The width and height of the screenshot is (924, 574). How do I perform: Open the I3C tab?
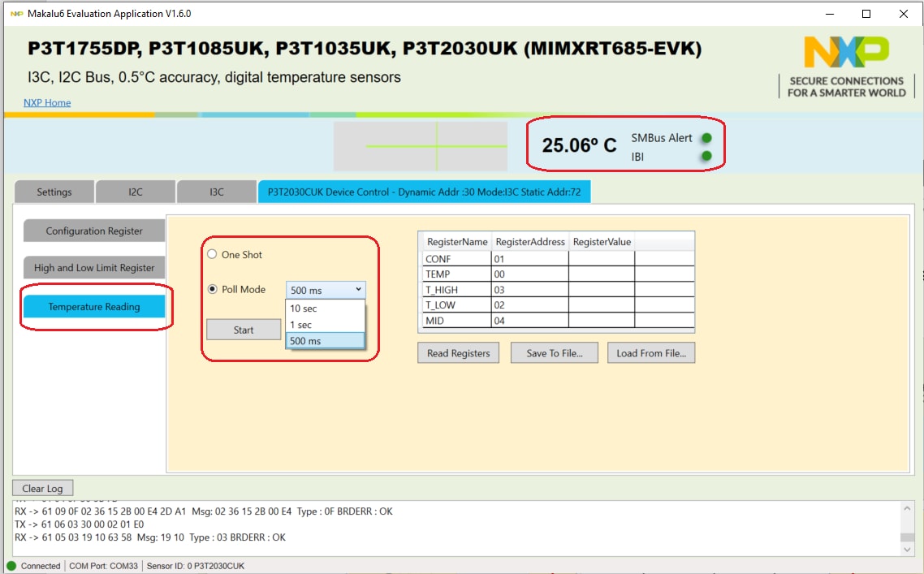[x=217, y=192]
